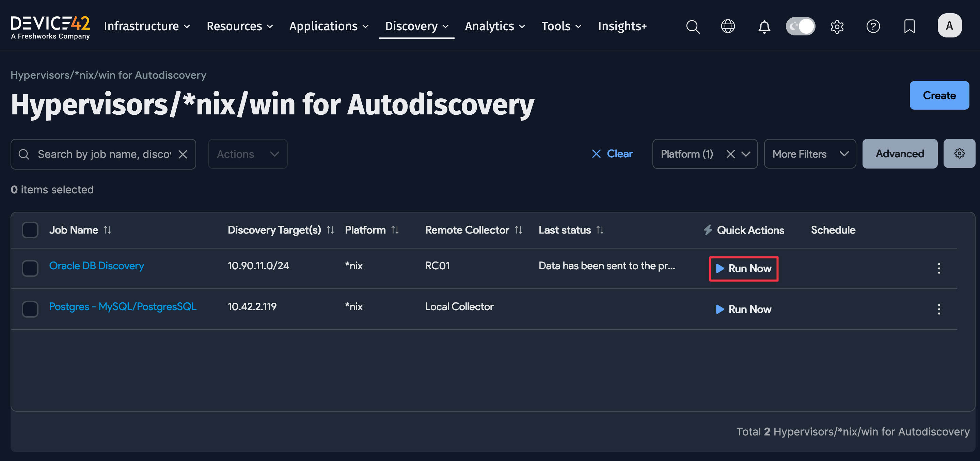
Task: Expand the Platform (1) filter dropdown
Action: tap(746, 154)
